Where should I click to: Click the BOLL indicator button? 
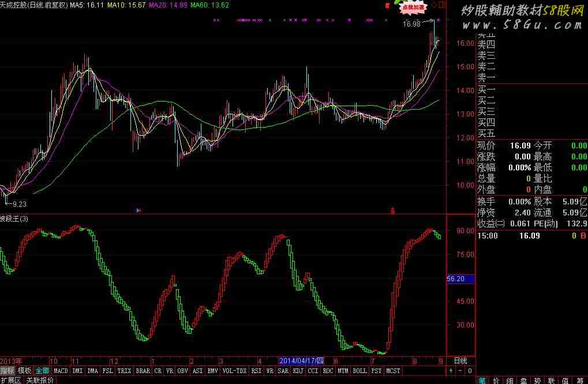[x=359, y=371]
